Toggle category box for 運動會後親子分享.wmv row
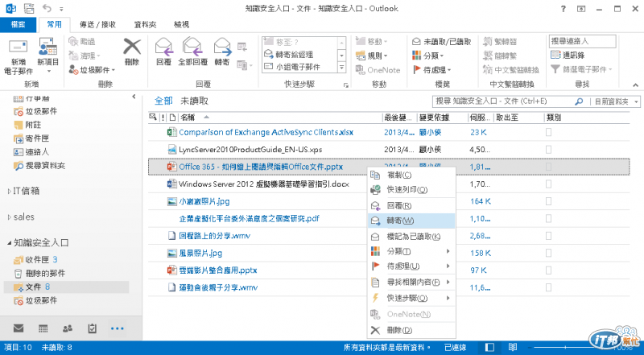The width and height of the screenshot is (644, 355). [548, 287]
